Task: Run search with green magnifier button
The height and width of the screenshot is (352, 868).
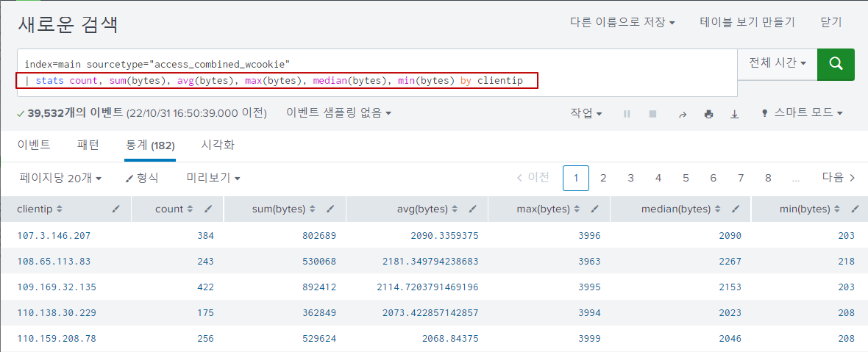Action: tap(836, 64)
